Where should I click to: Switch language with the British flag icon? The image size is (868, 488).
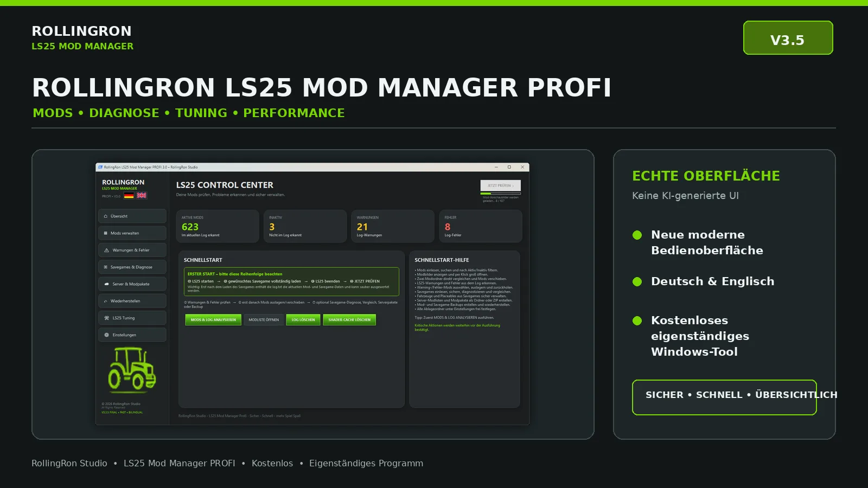click(142, 195)
